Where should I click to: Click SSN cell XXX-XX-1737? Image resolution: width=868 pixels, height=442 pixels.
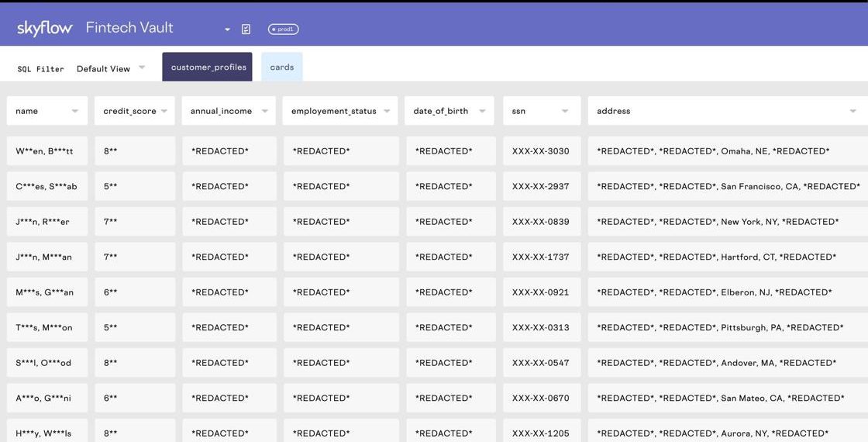pyautogui.click(x=542, y=257)
